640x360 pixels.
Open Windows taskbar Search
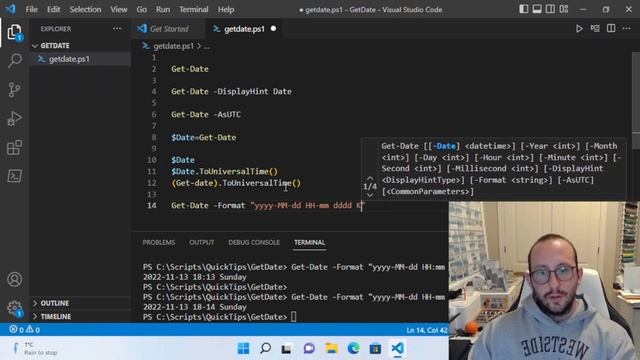click(x=265, y=348)
